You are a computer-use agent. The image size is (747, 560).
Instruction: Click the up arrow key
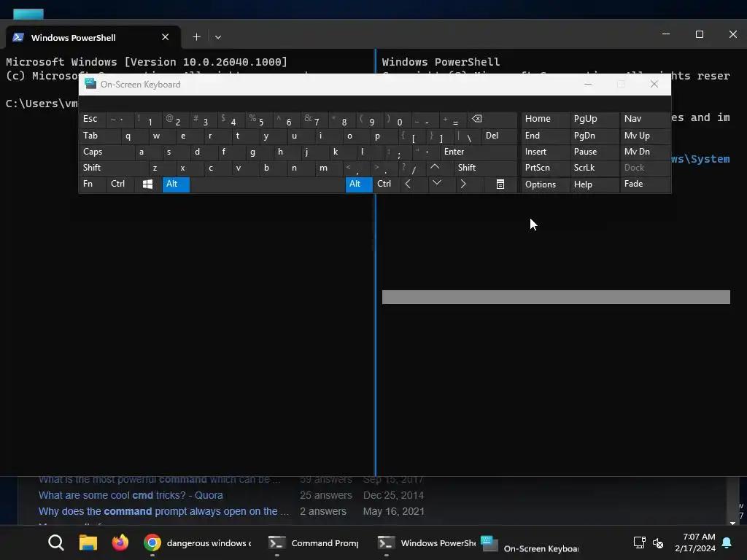[x=435, y=167]
